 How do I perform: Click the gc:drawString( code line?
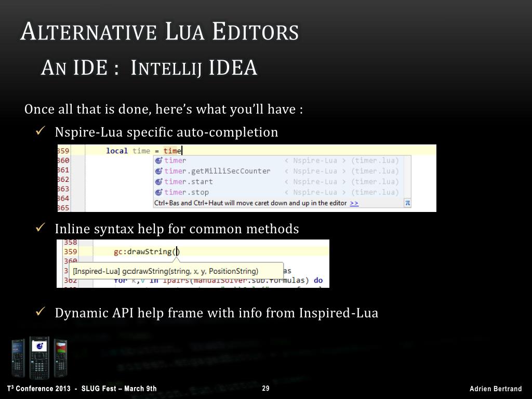pyautogui.click(x=147, y=252)
